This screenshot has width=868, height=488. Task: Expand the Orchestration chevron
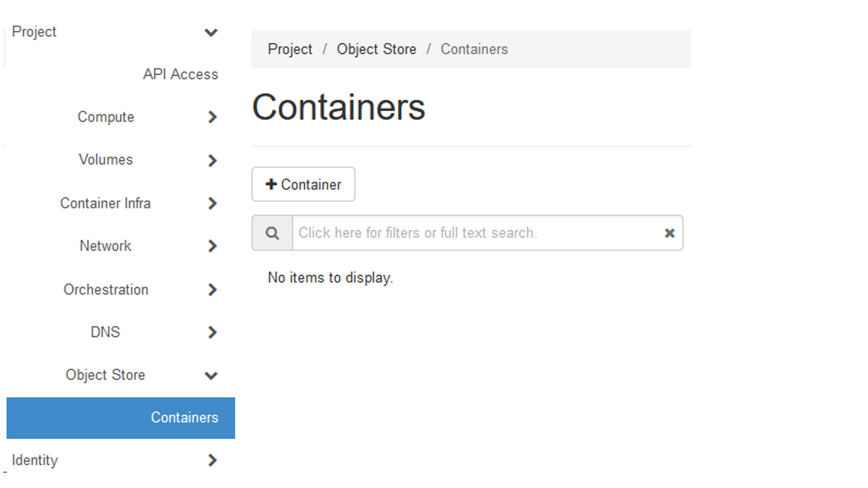click(212, 290)
